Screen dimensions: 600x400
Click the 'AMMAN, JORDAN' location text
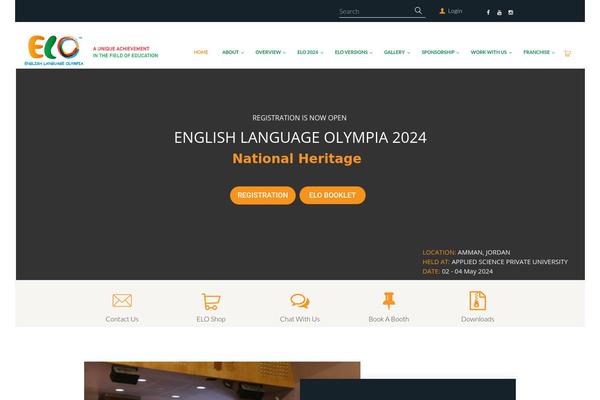(484, 252)
